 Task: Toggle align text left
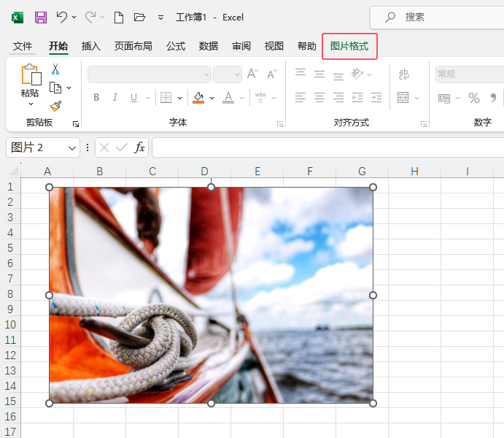pyautogui.click(x=301, y=97)
